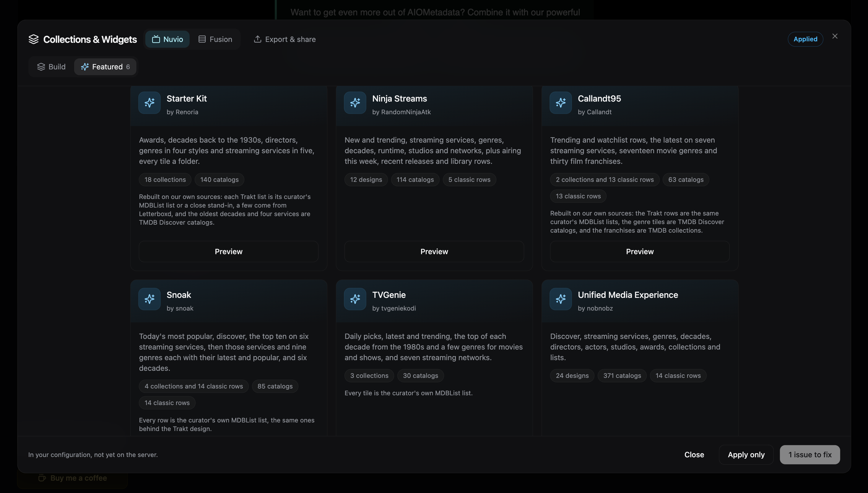This screenshot has height=493, width=868.
Task: Click the 1 issue to fix button
Action: tap(810, 455)
